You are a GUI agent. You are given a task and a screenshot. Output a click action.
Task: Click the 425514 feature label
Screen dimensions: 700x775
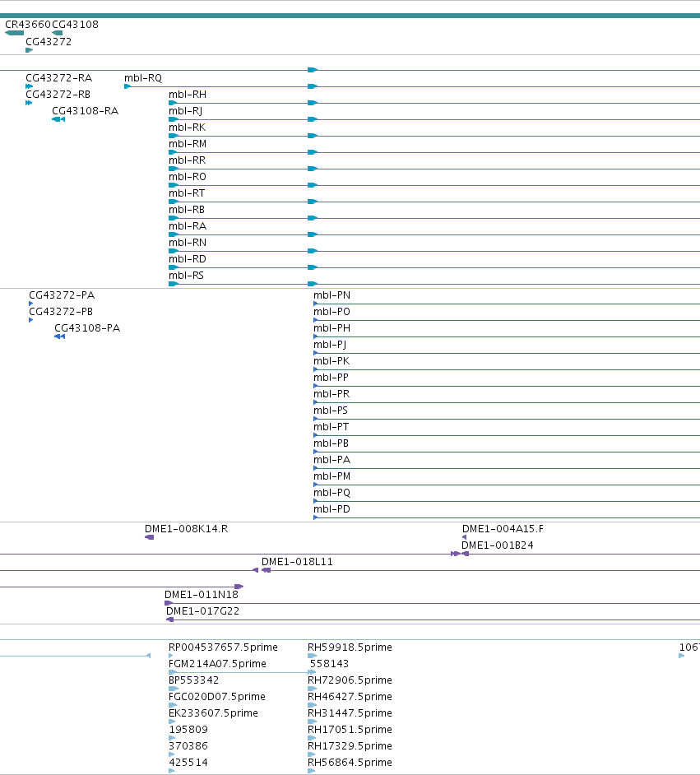coord(188,762)
